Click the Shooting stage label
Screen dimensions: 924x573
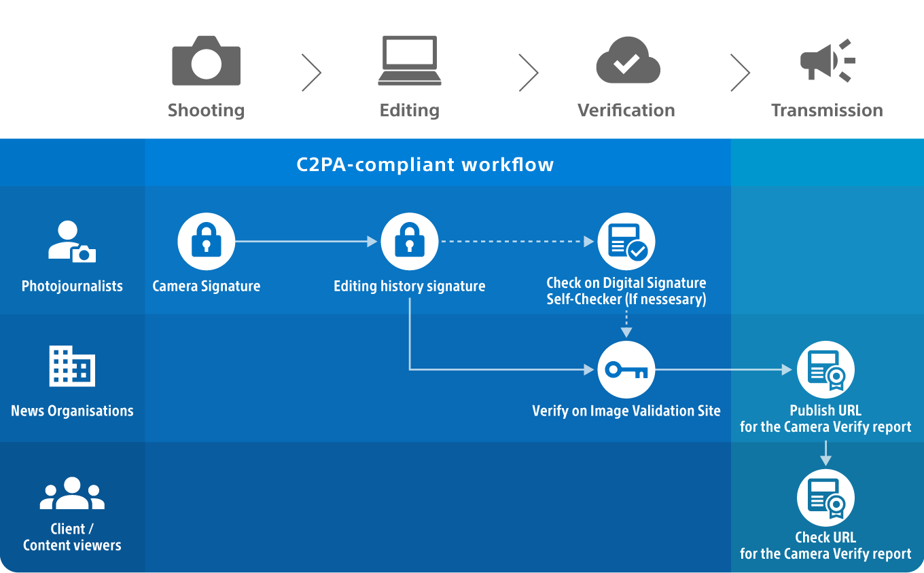click(207, 110)
